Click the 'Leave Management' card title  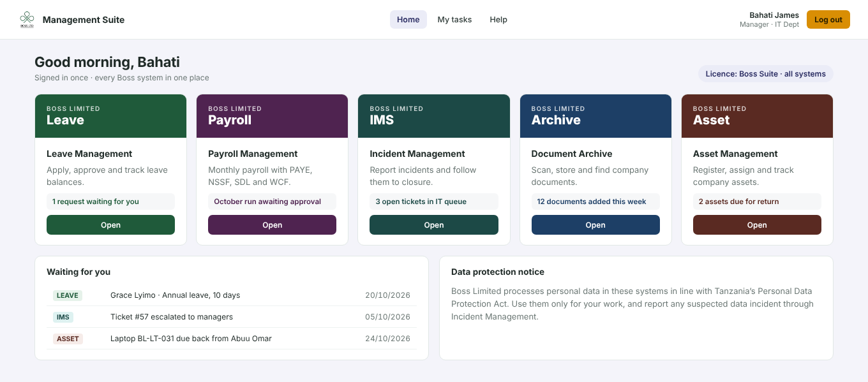pyautogui.click(x=89, y=154)
